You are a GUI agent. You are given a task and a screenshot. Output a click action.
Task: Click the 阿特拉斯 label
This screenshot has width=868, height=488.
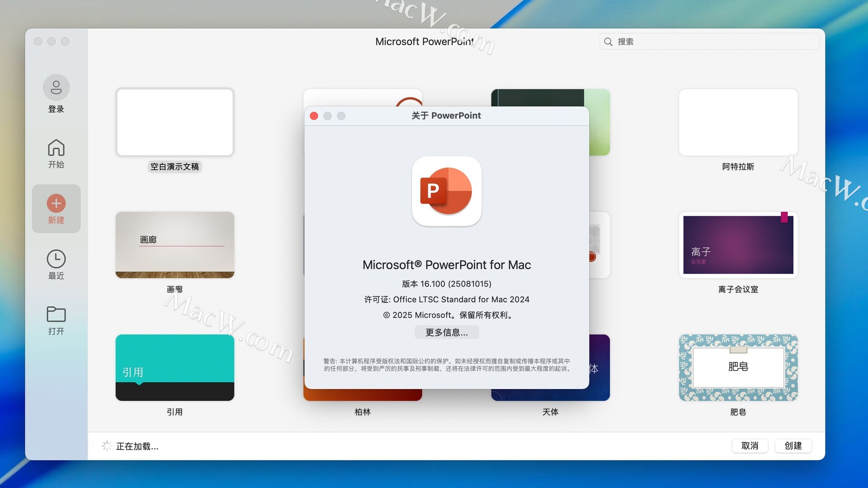tap(738, 167)
